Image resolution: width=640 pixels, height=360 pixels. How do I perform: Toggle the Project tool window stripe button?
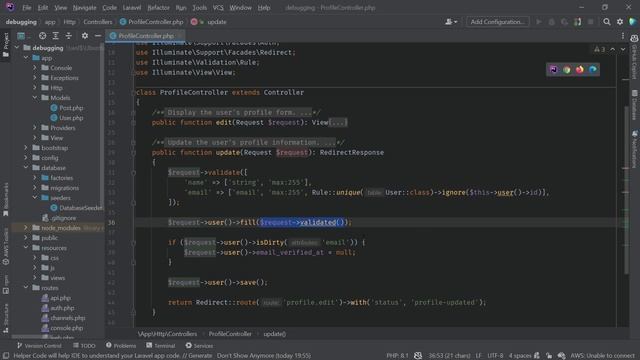[6, 45]
